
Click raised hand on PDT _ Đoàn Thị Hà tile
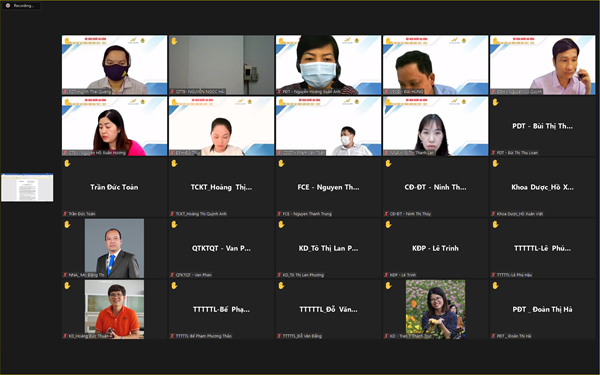[496, 285]
